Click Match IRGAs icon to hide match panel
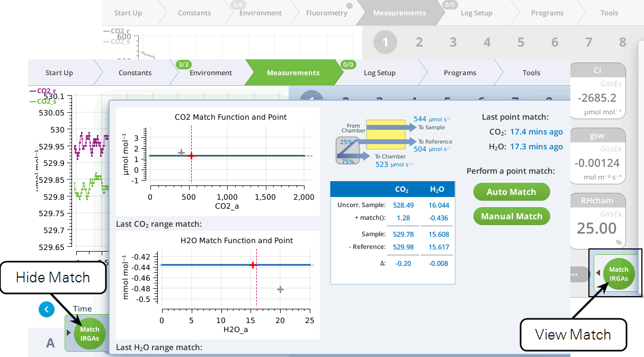 (90, 334)
